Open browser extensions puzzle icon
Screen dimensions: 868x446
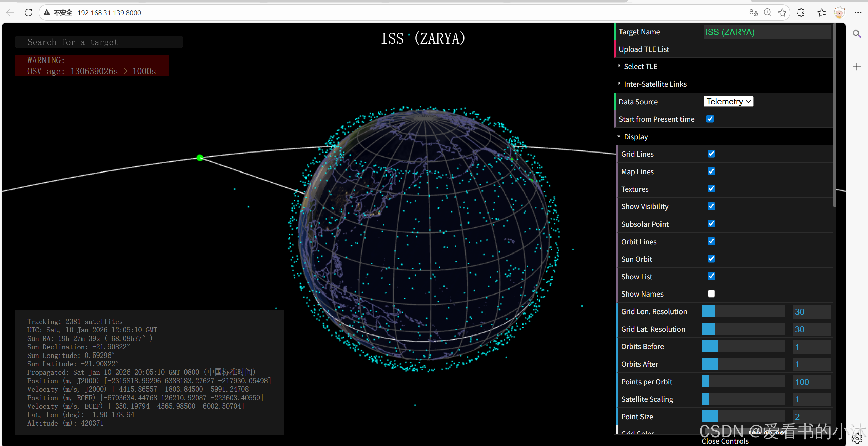coord(801,13)
